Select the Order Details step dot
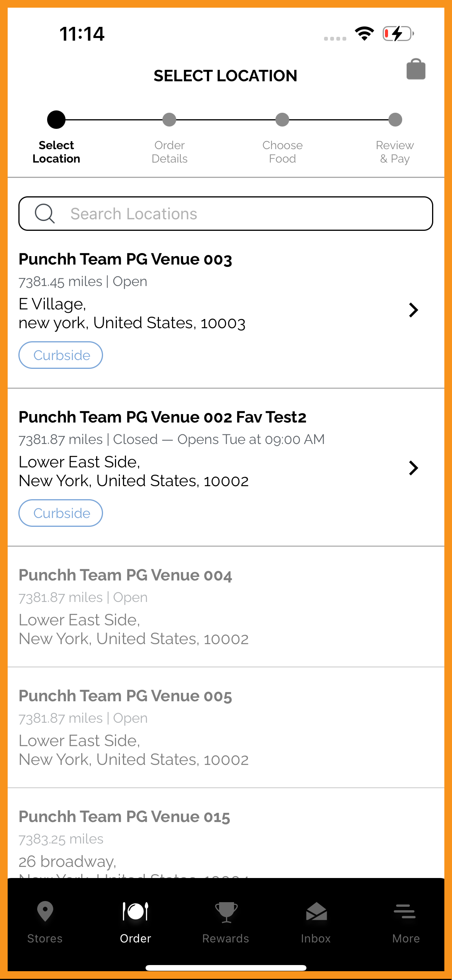The width and height of the screenshot is (452, 980). (169, 120)
